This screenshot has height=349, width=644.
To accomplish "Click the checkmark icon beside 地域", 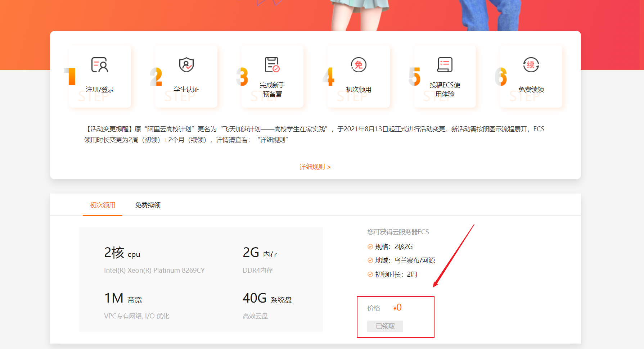I will coord(370,260).
